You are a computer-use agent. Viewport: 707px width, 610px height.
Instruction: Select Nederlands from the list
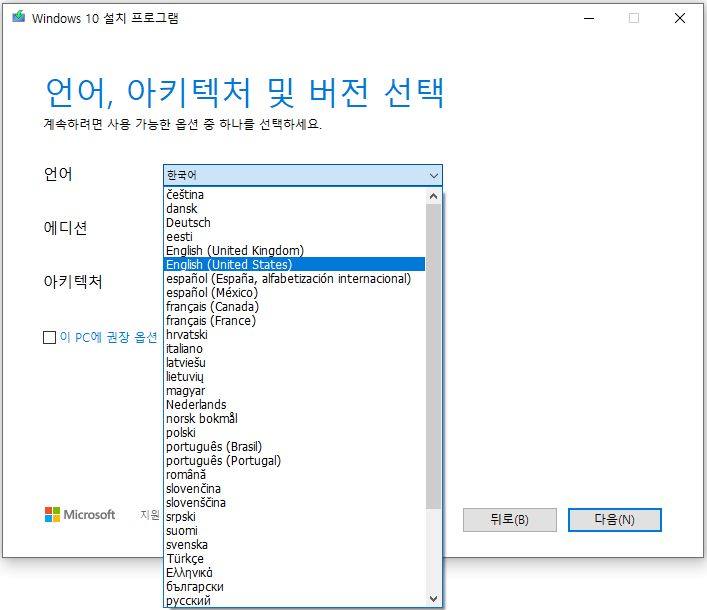point(294,404)
